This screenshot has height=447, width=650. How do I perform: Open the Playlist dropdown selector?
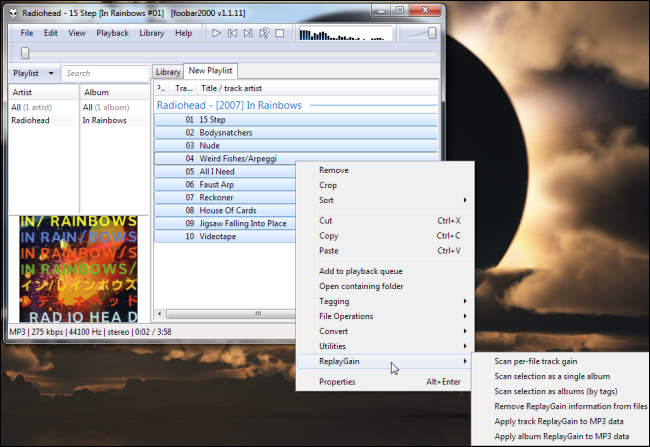point(34,73)
